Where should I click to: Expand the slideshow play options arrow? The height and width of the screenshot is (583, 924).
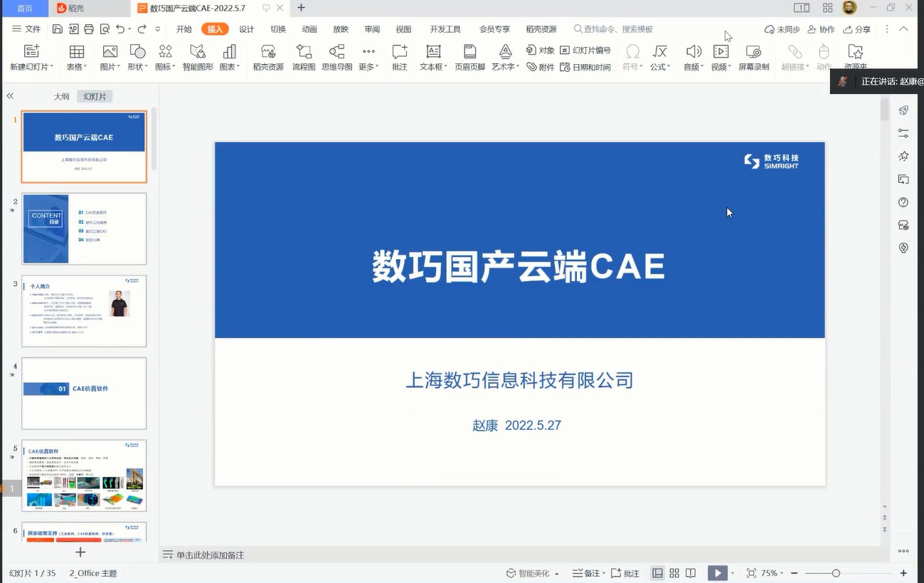point(733,573)
